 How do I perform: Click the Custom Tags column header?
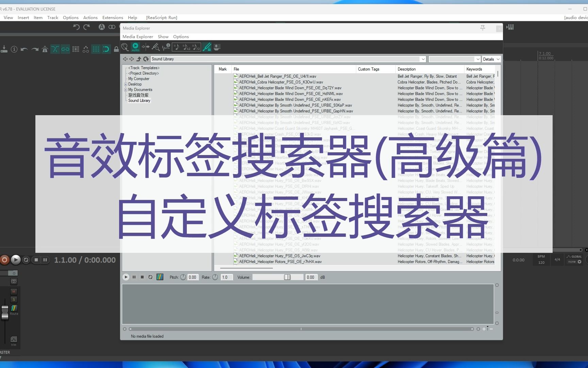(376, 69)
